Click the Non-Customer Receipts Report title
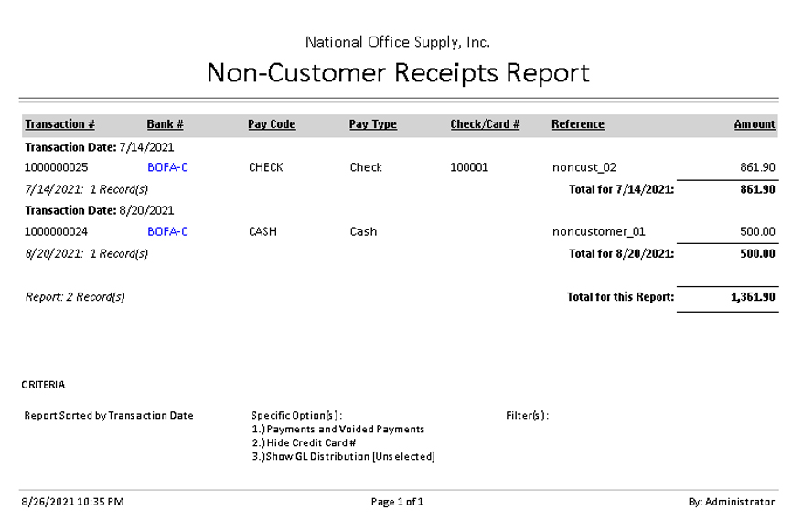Screen dimensions: 803x532 pos(398,72)
